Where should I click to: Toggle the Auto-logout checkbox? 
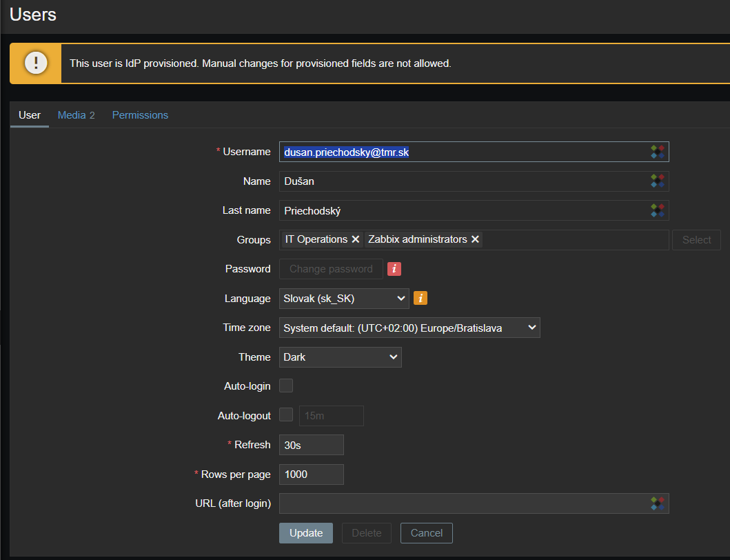tap(286, 414)
